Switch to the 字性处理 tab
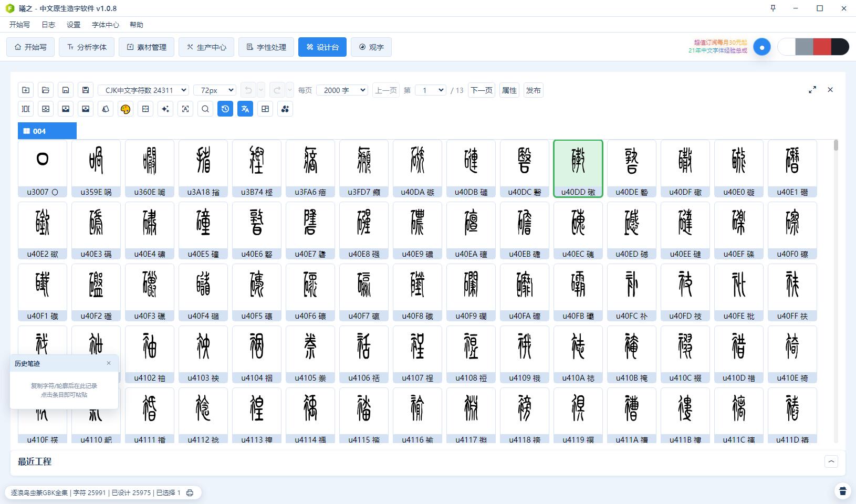The height and width of the screenshot is (504, 856). [266, 47]
